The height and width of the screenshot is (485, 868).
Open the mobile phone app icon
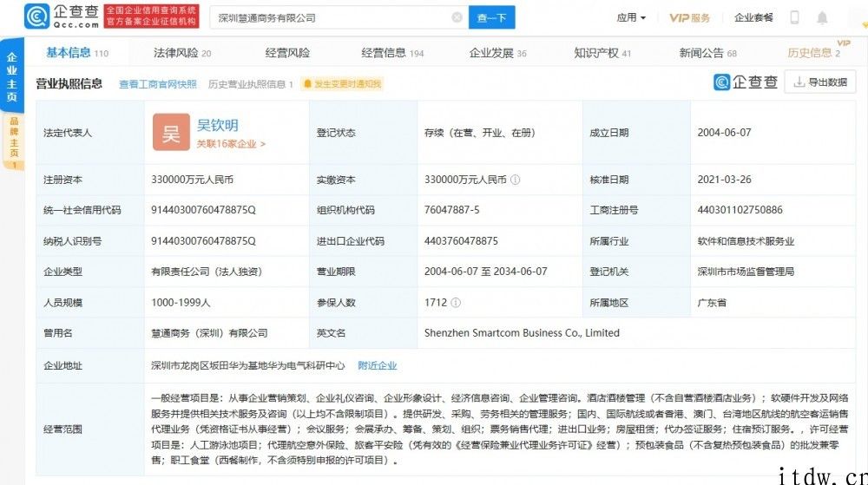[794, 17]
